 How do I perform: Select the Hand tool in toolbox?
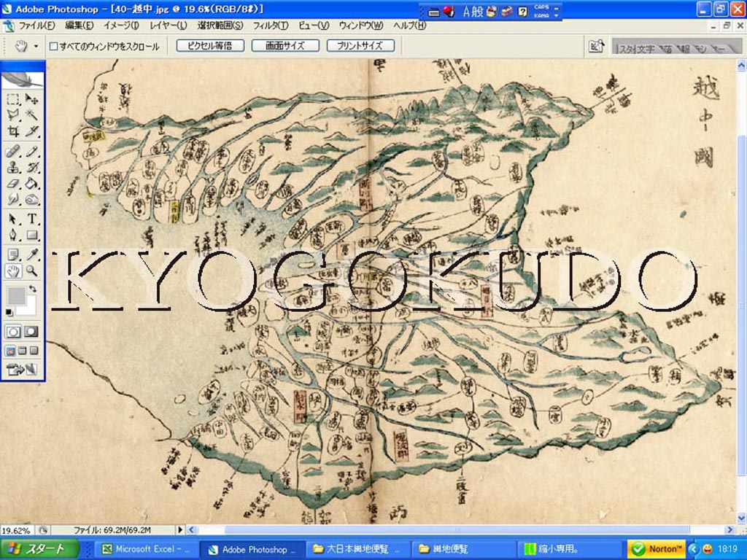click(13, 271)
